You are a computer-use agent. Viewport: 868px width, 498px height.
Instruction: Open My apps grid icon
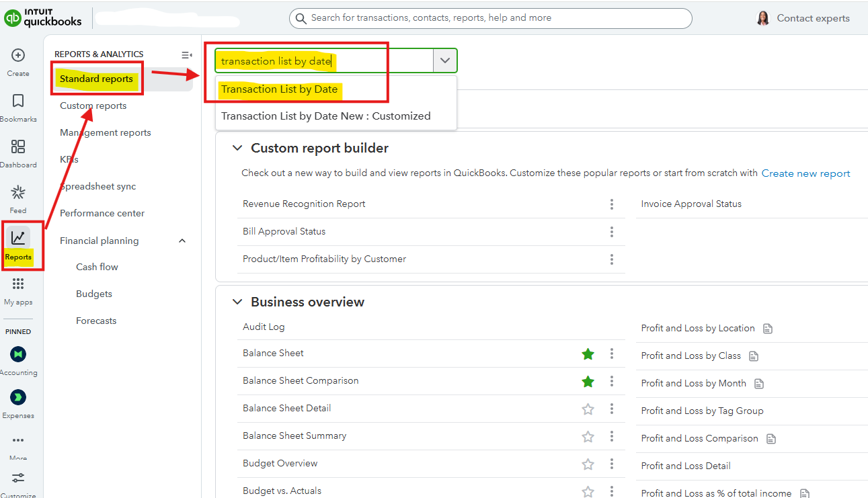tap(18, 284)
